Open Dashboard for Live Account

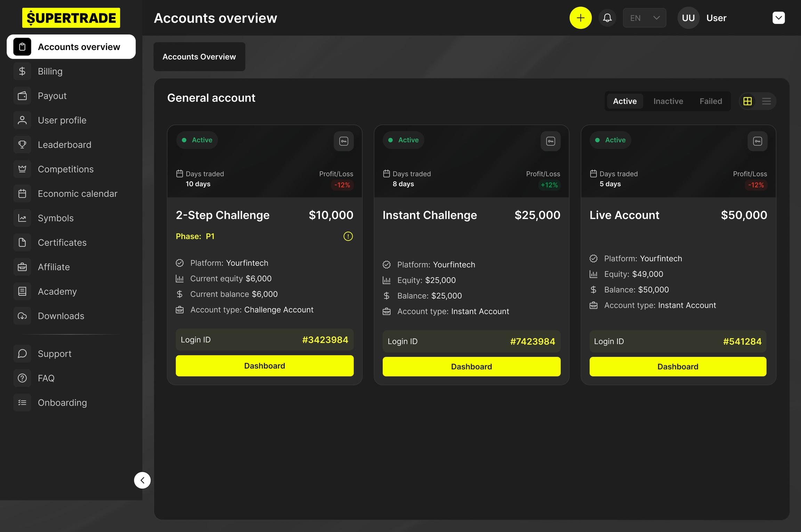(678, 367)
